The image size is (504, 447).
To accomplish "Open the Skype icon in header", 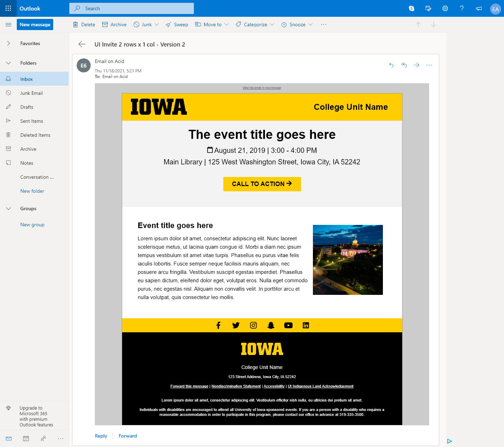I will point(412,8).
